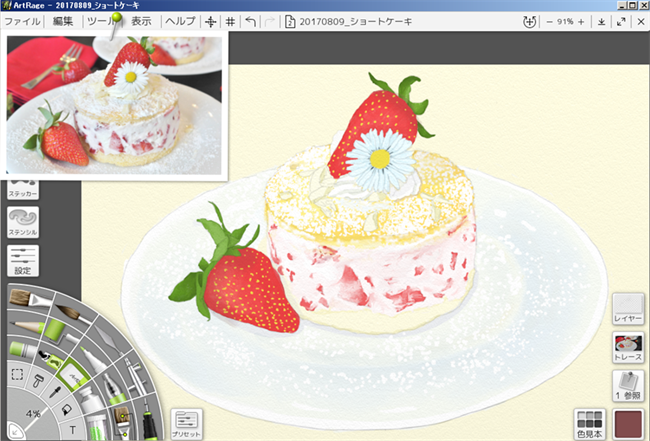Click the canvas move crosshair icon

click(211, 22)
